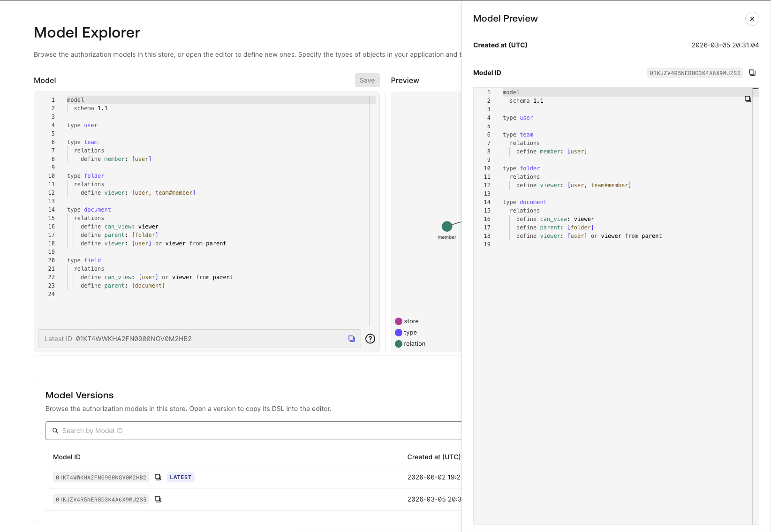Click the Model ID column header

click(67, 457)
